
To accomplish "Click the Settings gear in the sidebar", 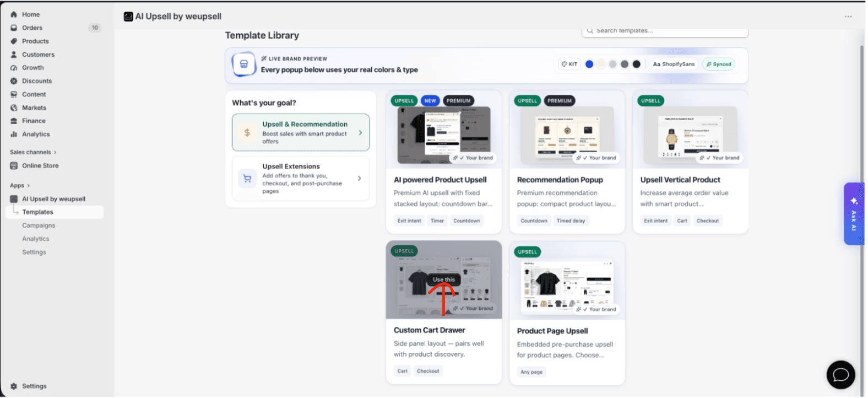I will pos(14,387).
